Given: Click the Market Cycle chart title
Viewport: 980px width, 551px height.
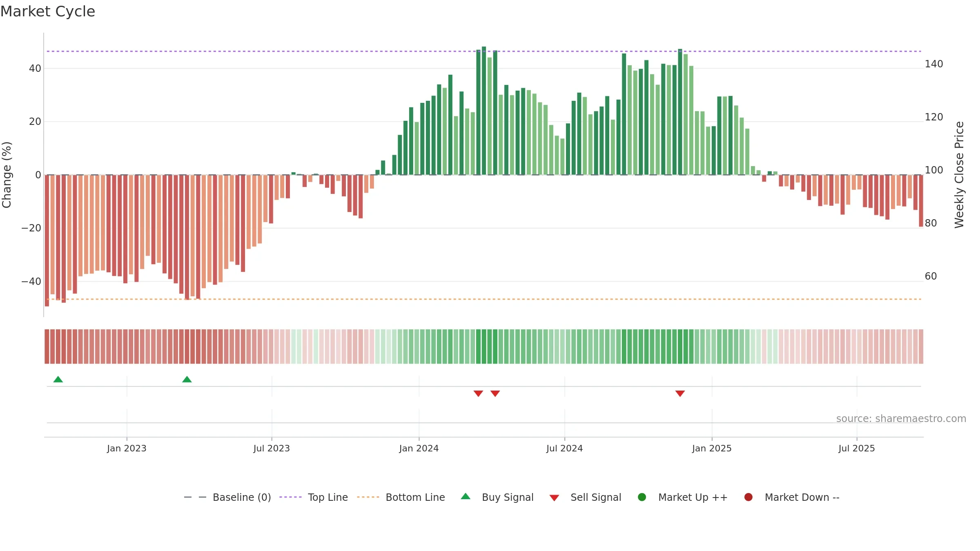Looking at the screenshot, I should point(48,11).
